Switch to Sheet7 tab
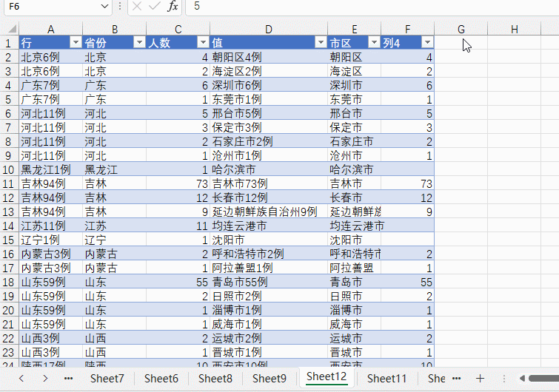Screen dimensions: 559x392 pyautogui.click(x=107, y=378)
